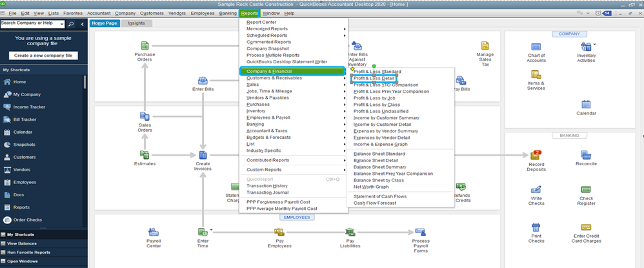Click the search magnifier icon
Viewport: 644px width, 268px height.
point(71,24)
